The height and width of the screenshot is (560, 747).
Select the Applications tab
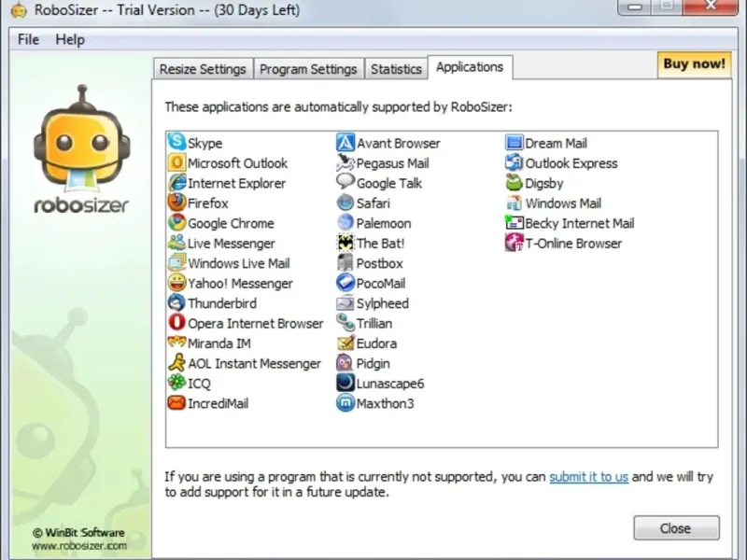471,67
